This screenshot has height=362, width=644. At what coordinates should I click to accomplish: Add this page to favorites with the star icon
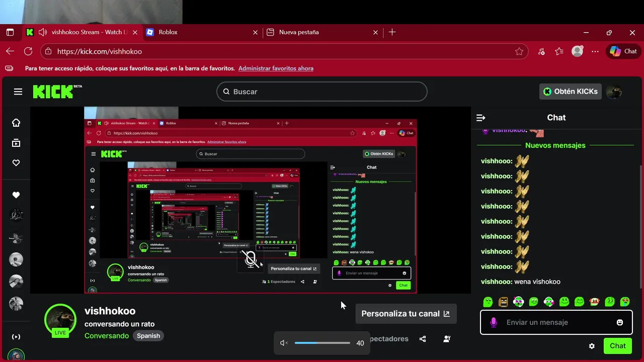519,51
